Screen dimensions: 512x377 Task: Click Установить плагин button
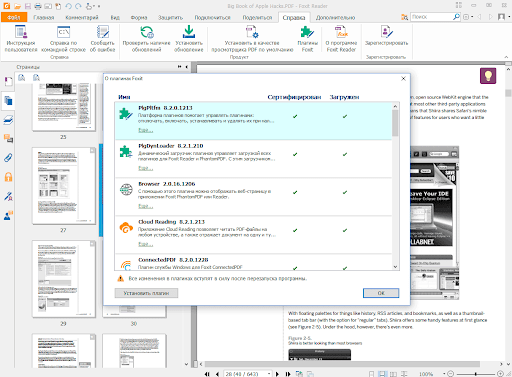coord(146,293)
